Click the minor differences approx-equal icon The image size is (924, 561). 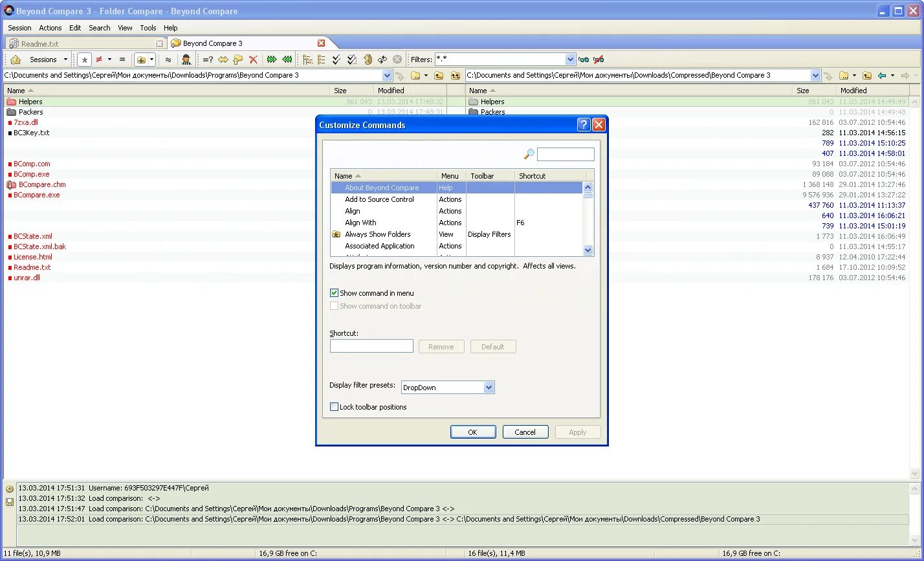pos(168,60)
